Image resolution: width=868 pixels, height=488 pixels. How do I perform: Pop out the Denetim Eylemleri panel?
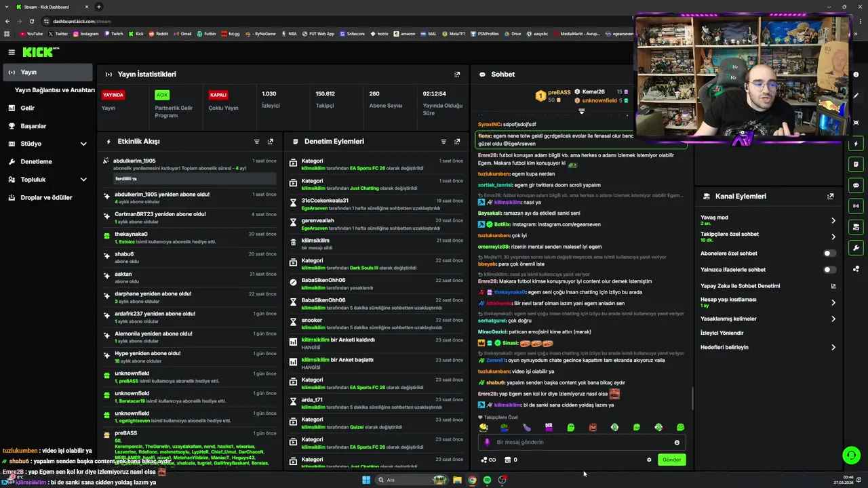point(457,142)
